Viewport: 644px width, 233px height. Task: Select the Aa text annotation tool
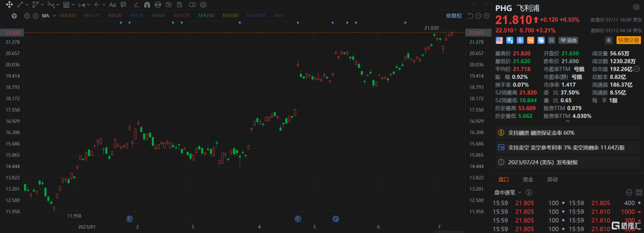coord(112,5)
